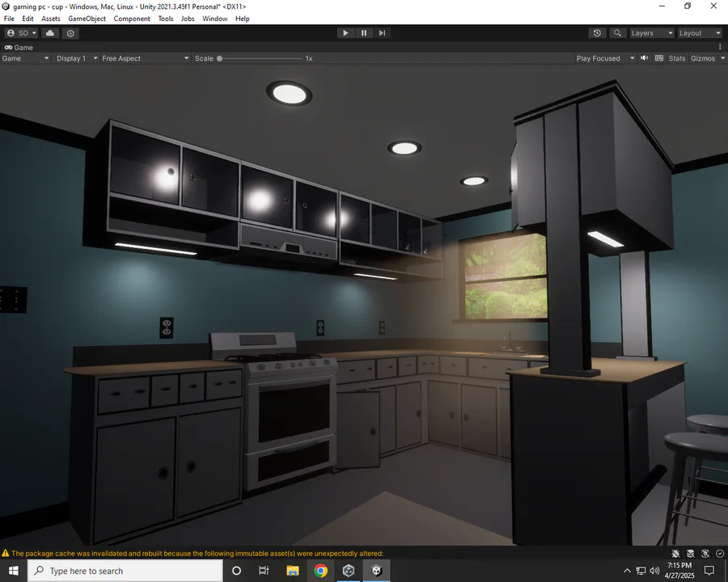
Task: Click the warning icon in status bar
Action: click(6, 553)
